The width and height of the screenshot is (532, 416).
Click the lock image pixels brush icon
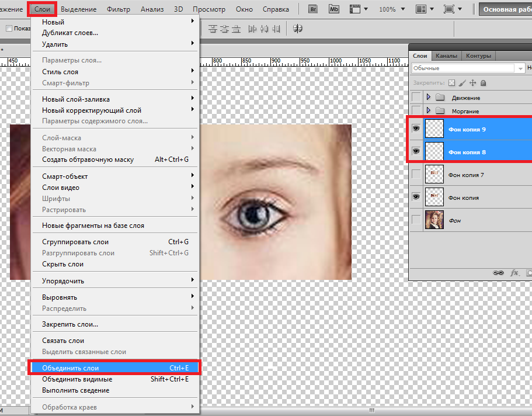(x=462, y=83)
